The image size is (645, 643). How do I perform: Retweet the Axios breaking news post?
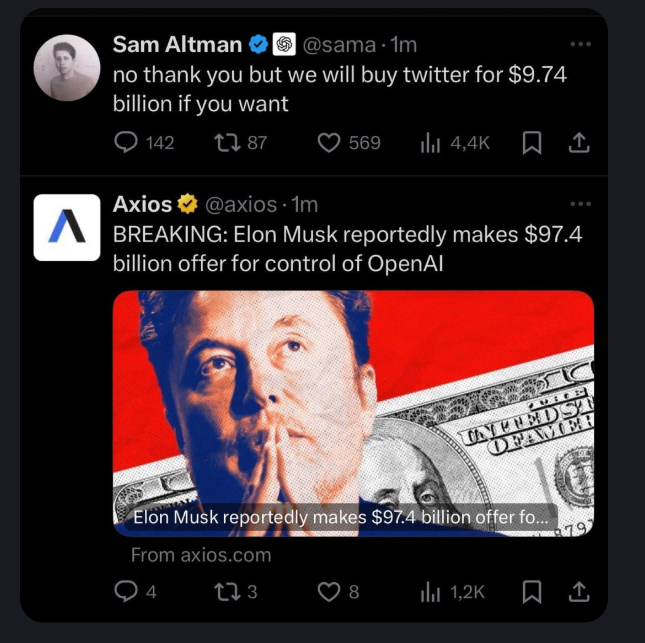(226, 592)
